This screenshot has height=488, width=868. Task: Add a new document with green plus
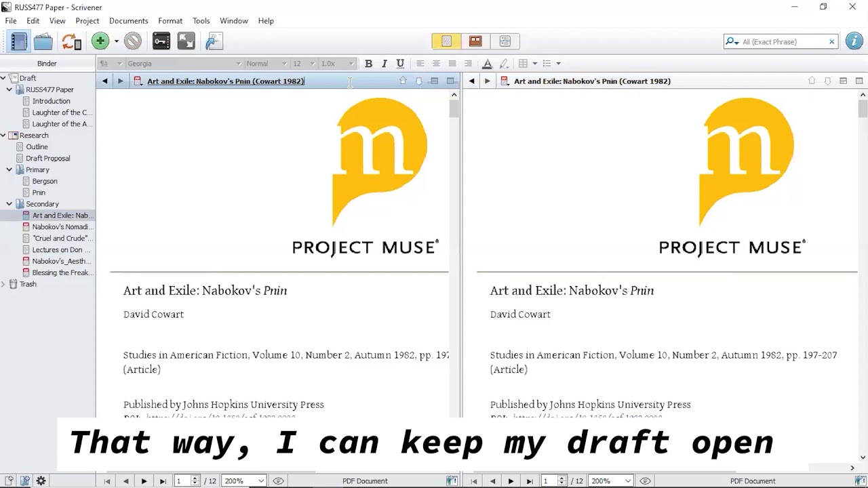[x=100, y=41]
